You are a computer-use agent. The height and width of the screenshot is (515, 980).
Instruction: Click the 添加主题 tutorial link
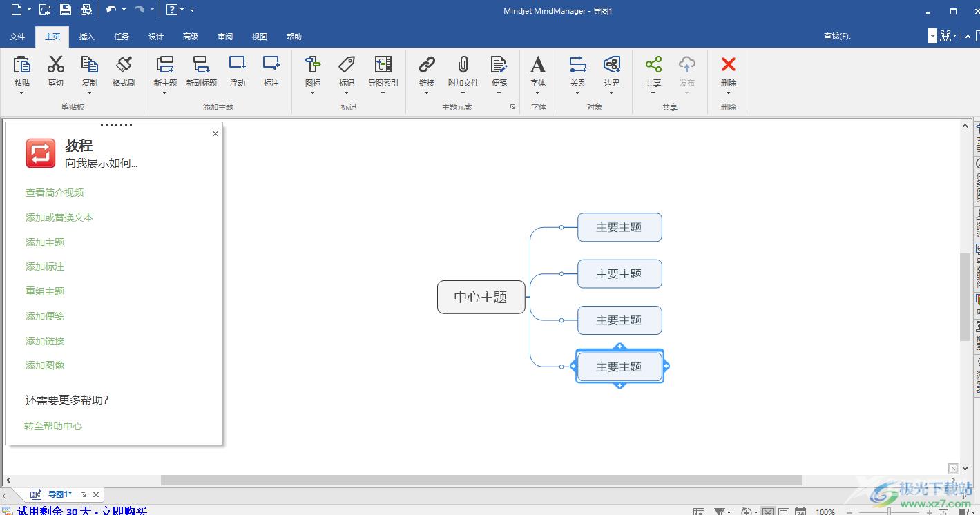coord(45,242)
